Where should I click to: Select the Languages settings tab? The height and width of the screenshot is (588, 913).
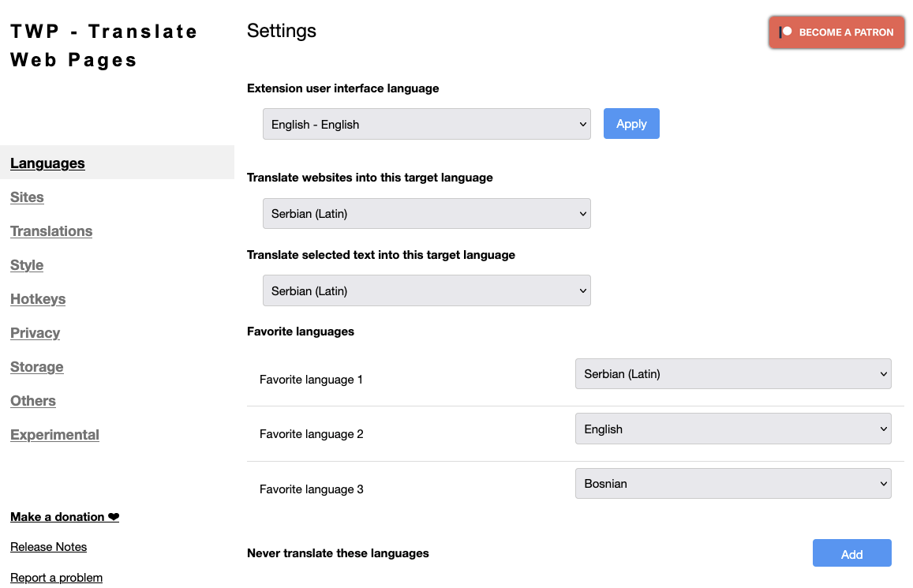point(47,163)
